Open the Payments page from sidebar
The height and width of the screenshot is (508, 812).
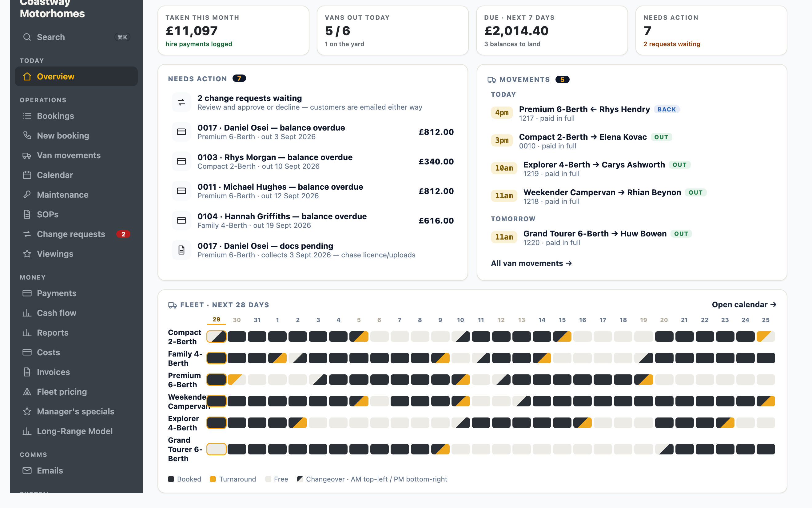[x=76, y=293]
